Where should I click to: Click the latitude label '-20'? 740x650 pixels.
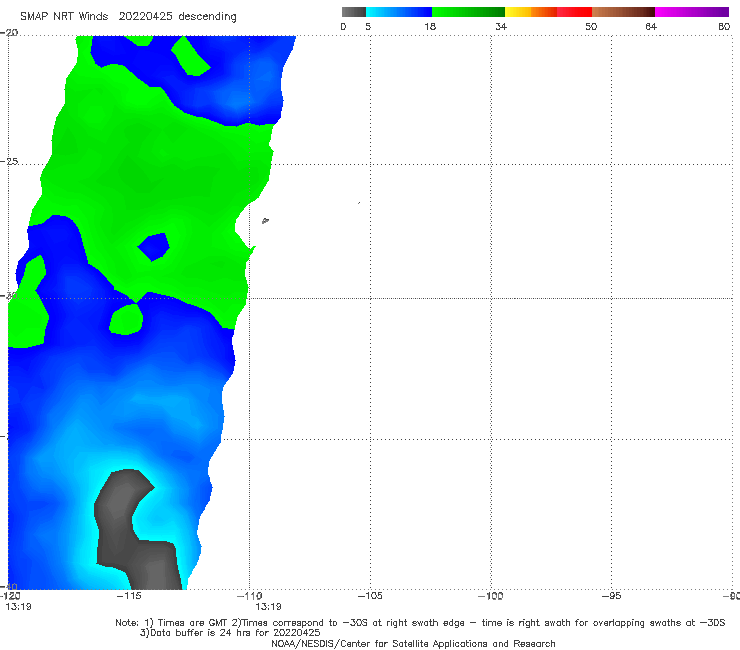click(9, 33)
